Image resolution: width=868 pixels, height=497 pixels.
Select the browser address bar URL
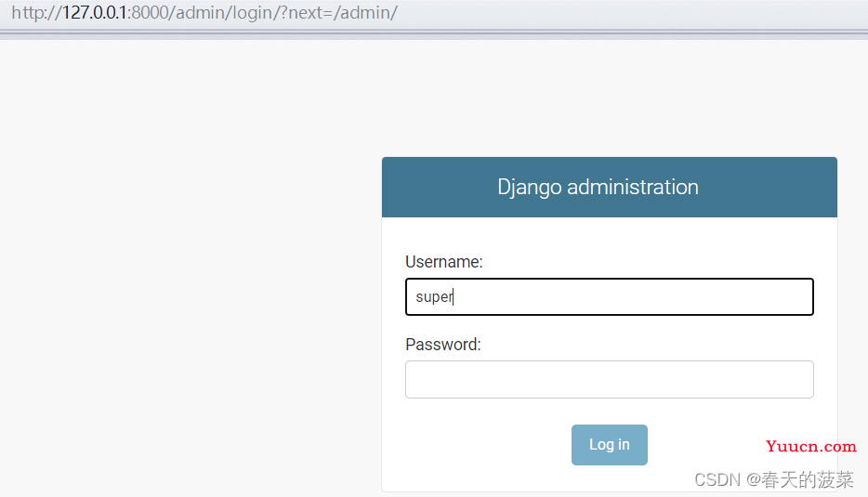point(204,13)
